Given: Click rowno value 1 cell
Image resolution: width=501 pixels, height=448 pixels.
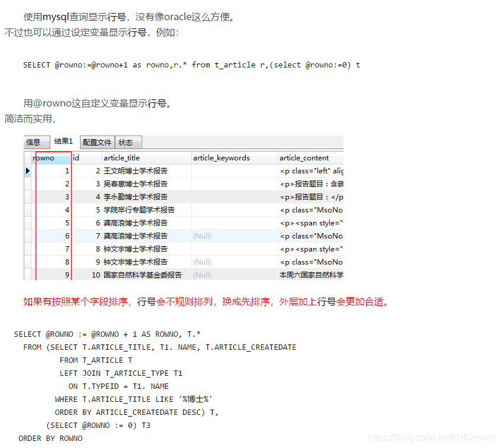Looking at the screenshot, I should tap(51, 171).
